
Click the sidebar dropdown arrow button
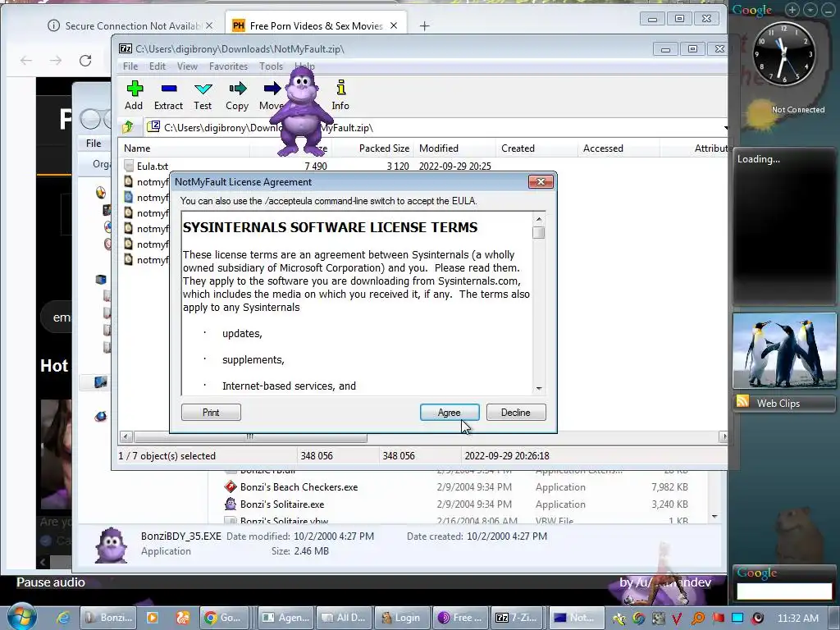(810, 10)
